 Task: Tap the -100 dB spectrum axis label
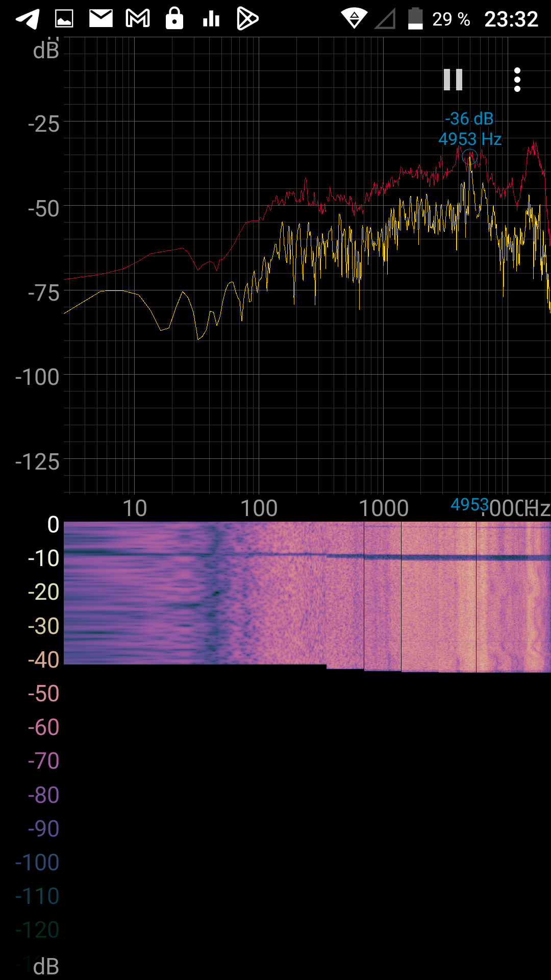37,378
